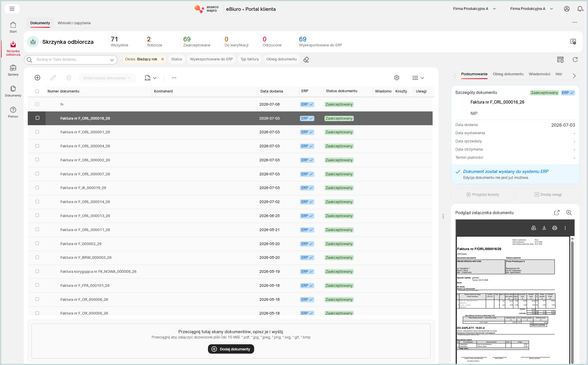Open the top-right page options ellipsis

tap(575, 22)
